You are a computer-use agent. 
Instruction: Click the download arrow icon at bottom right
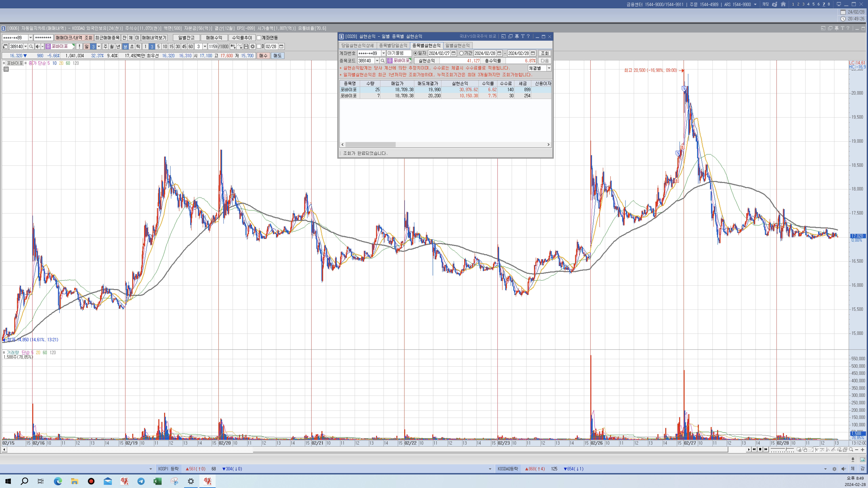(853, 460)
